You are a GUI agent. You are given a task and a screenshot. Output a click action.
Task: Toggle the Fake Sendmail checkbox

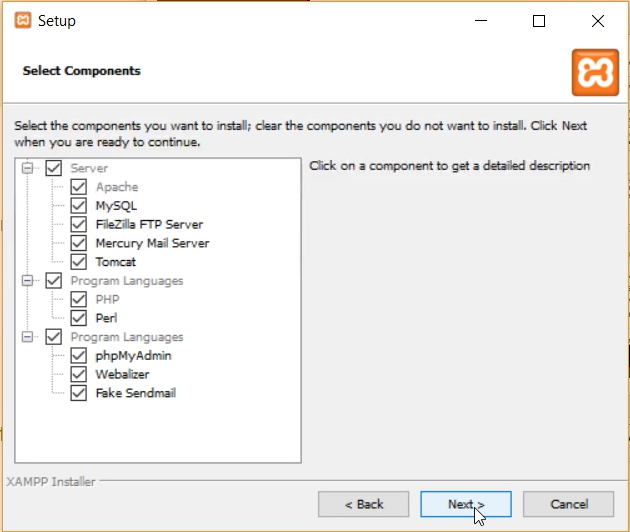(80, 394)
